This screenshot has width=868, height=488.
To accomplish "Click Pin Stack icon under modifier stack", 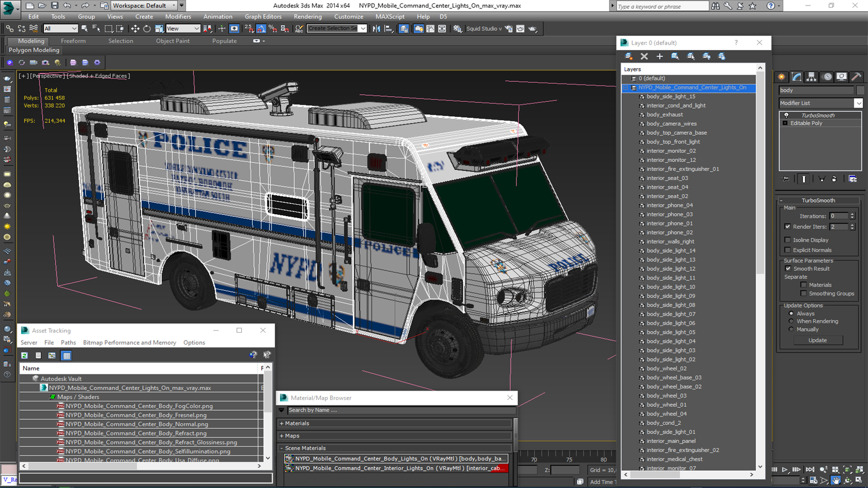I will point(786,179).
